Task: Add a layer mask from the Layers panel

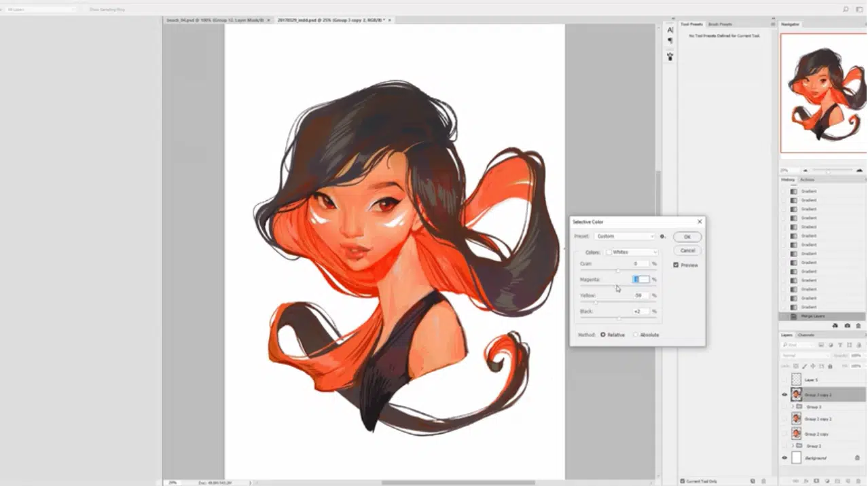Action: pyautogui.click(x=816, y=481)
